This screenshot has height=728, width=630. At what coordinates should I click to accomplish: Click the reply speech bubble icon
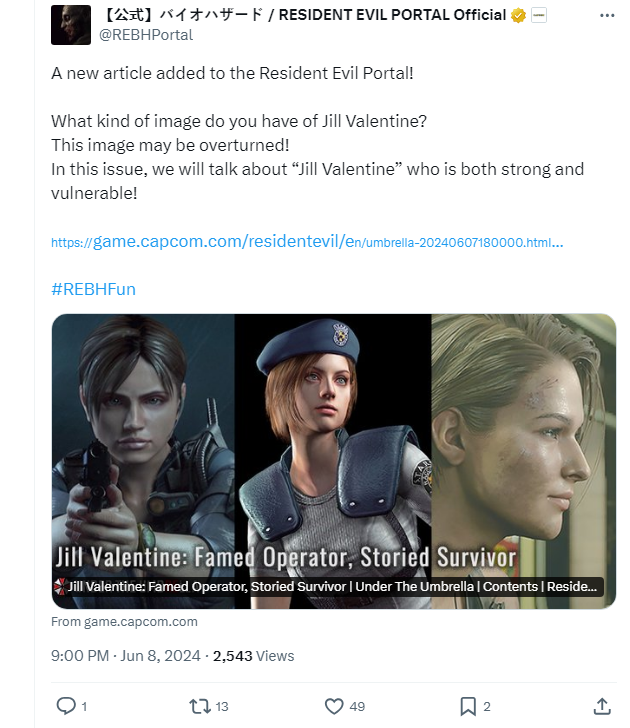[66, 706]
